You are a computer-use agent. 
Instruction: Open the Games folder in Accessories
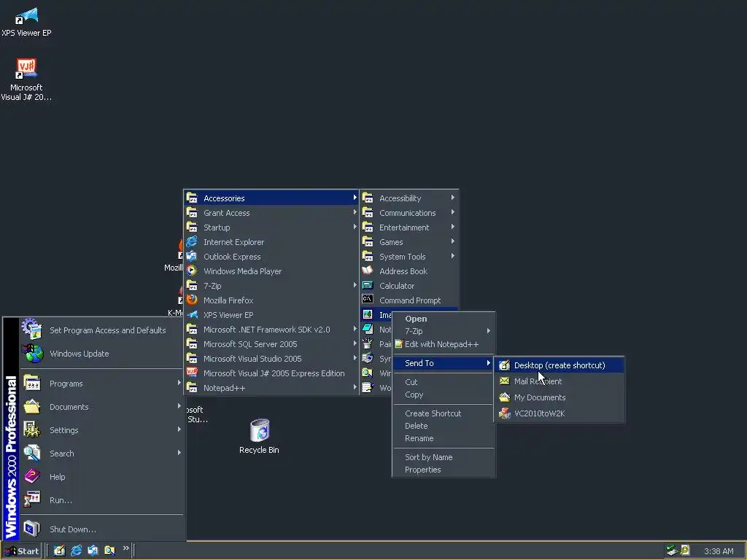tap(409, 242)
